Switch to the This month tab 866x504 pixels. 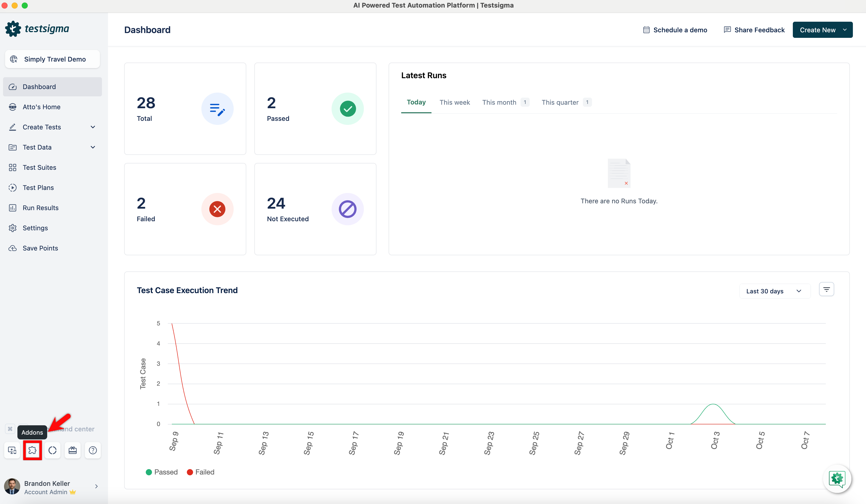(499, 102)
